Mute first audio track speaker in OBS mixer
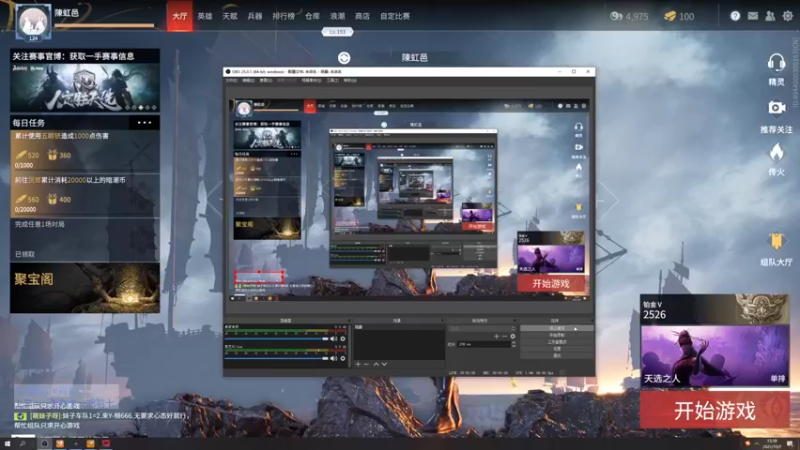Viewport: 800px width, 450px height. point(334,339)
